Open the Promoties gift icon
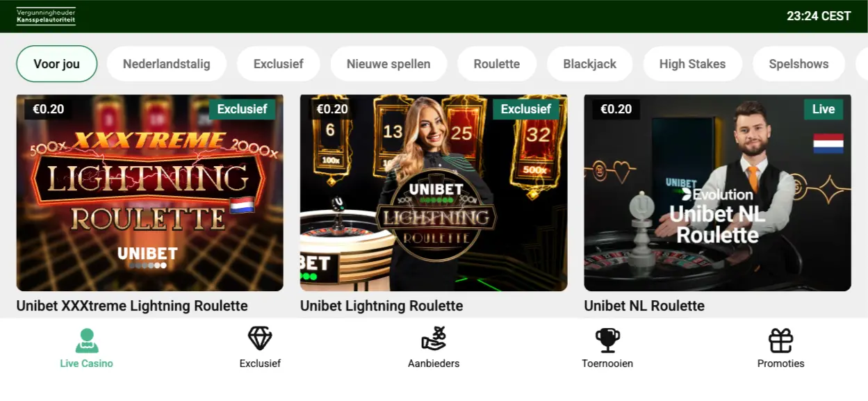868x401 pixels. pos(781,340)
